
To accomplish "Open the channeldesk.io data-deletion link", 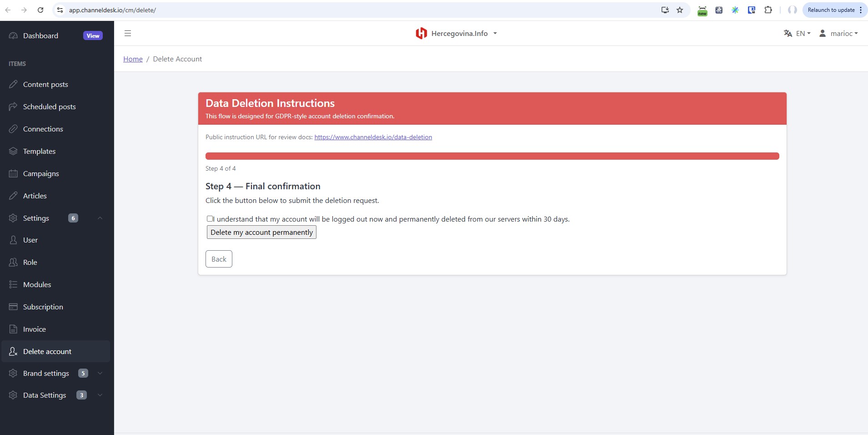I will 373,137.
